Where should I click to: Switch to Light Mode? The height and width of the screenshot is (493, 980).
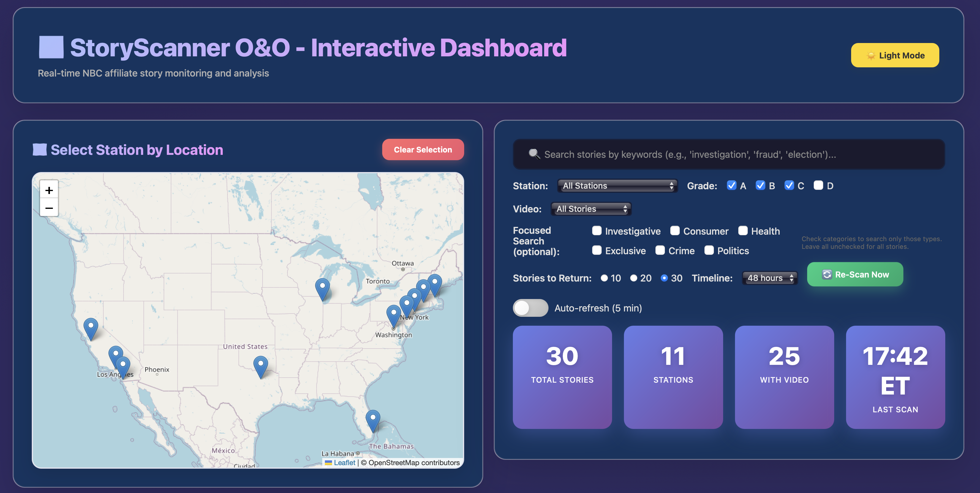click(894, 55)
